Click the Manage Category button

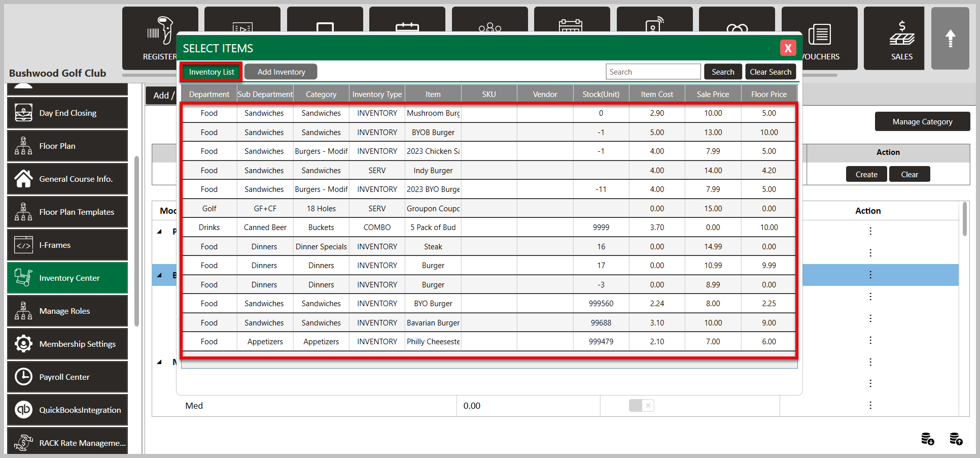point(922,121)
